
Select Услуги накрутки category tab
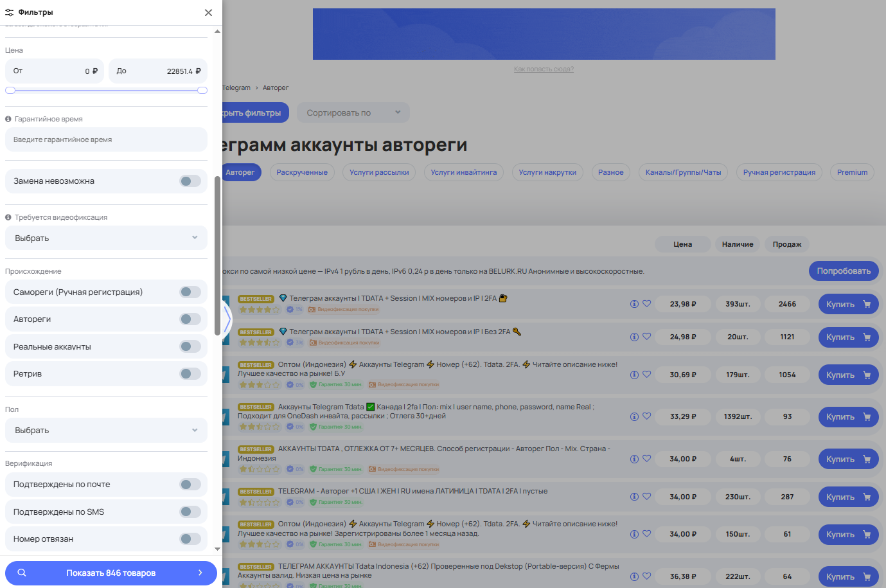(547, 172)
